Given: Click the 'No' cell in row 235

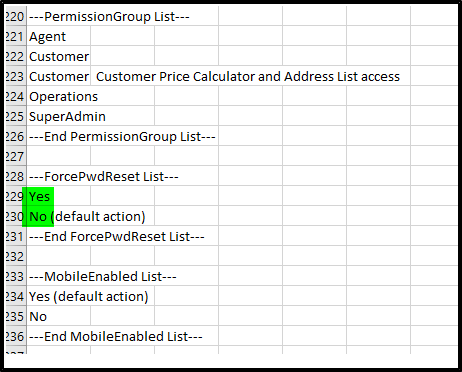Looking at the screenshot, I should 58,317.
